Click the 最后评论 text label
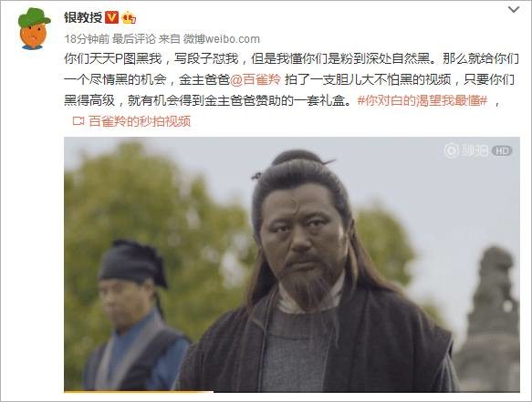 [134, 39]
